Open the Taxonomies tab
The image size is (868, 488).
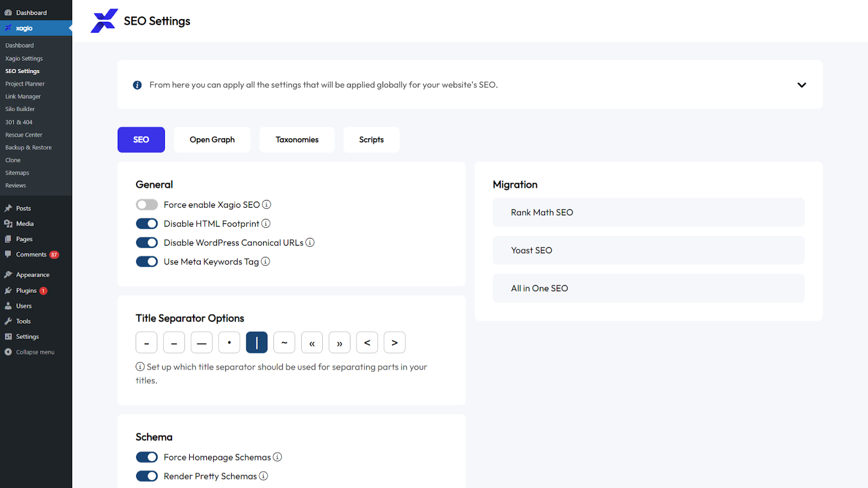tap(297, 139)
